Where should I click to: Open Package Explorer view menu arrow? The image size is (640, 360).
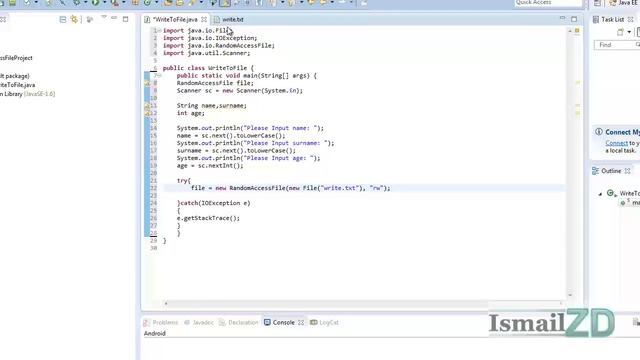tap(104, 17)
